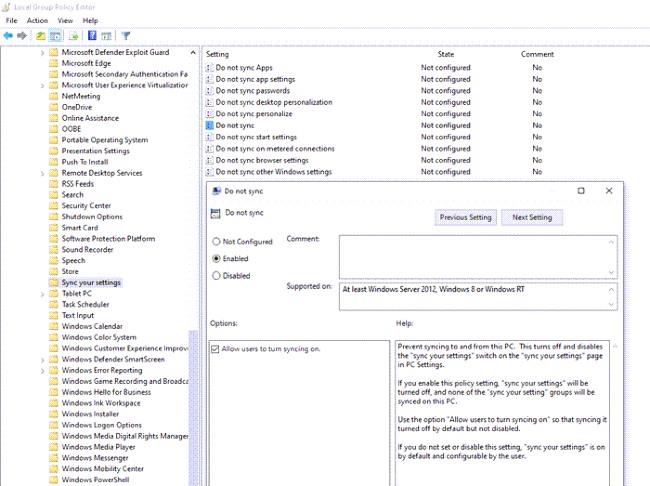Expand Microsoft User Experience Virtualization node

pyautogui.click(x=42, y=85)
